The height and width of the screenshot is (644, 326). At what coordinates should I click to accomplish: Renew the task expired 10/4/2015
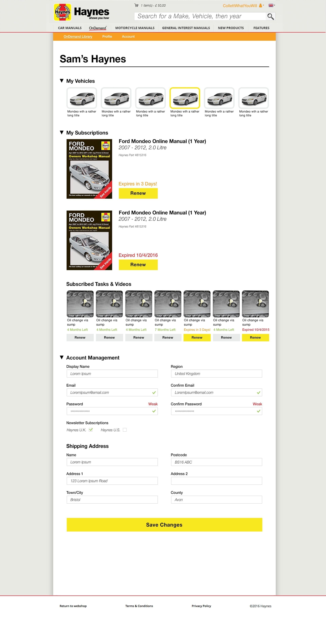tap(255, 337)
